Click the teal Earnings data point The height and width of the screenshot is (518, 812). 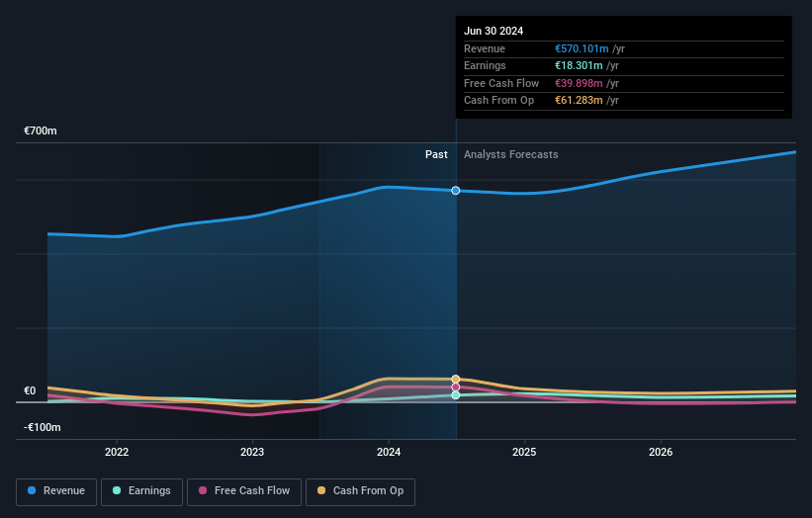pos(456,394)
